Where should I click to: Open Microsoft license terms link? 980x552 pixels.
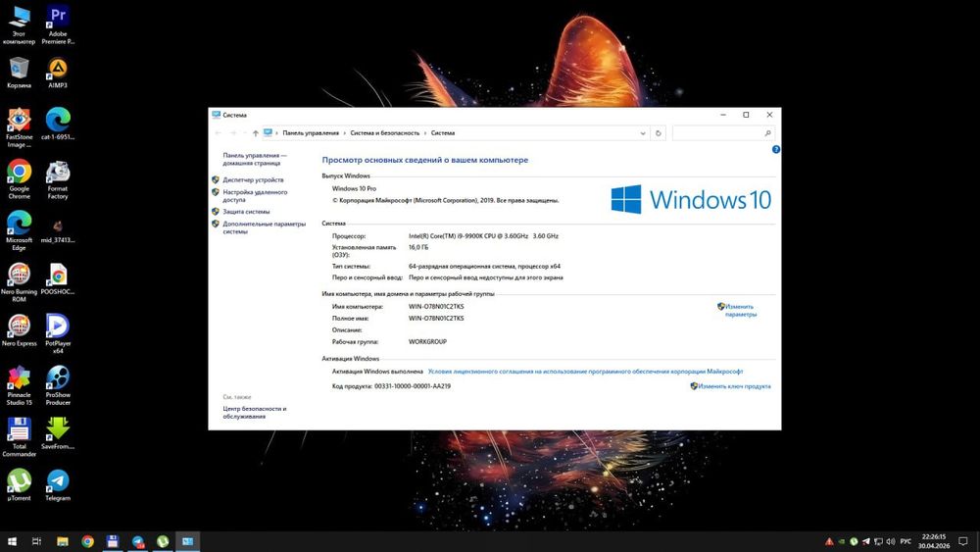pos(585,372)
